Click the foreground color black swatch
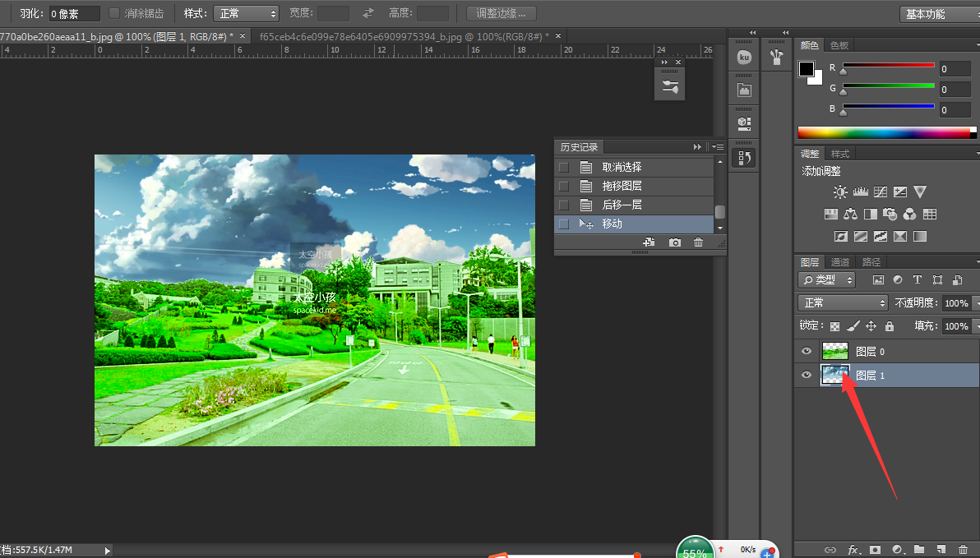The width and height of the screenshot is (980, 558). click(806, 69)
